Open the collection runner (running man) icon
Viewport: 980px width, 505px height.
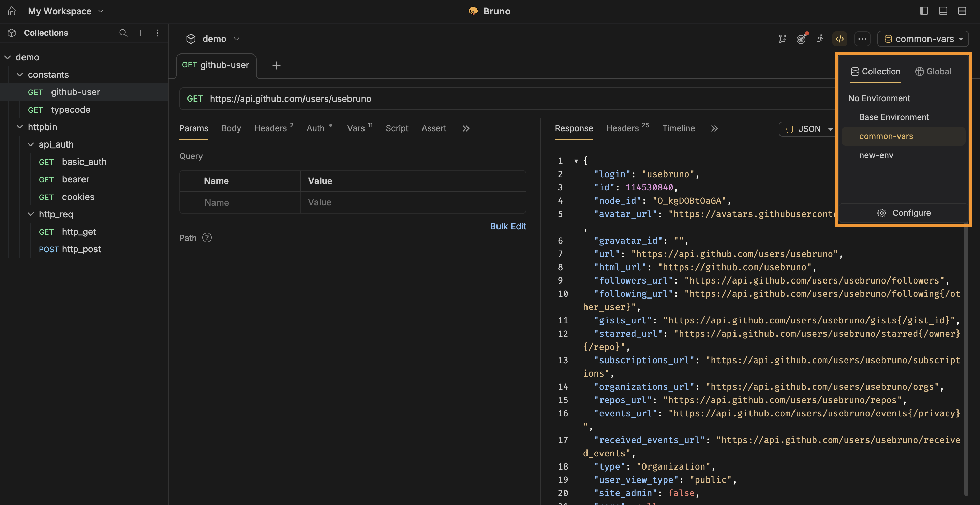tap(821, 39)
